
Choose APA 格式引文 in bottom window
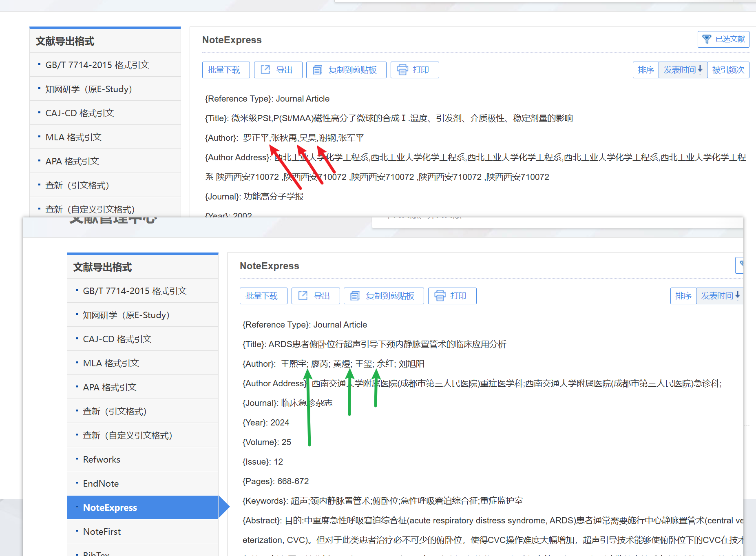point(143,387)
